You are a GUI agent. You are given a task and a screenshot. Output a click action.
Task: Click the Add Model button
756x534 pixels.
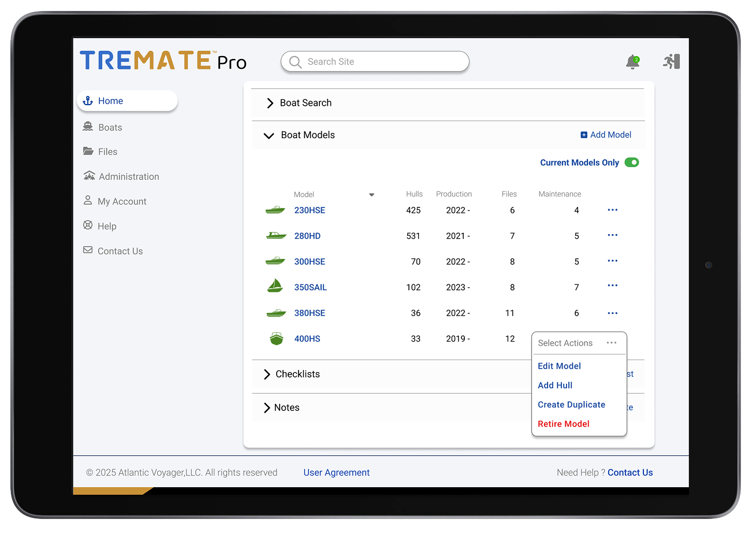pyautogui.click(x=605, y=135)
